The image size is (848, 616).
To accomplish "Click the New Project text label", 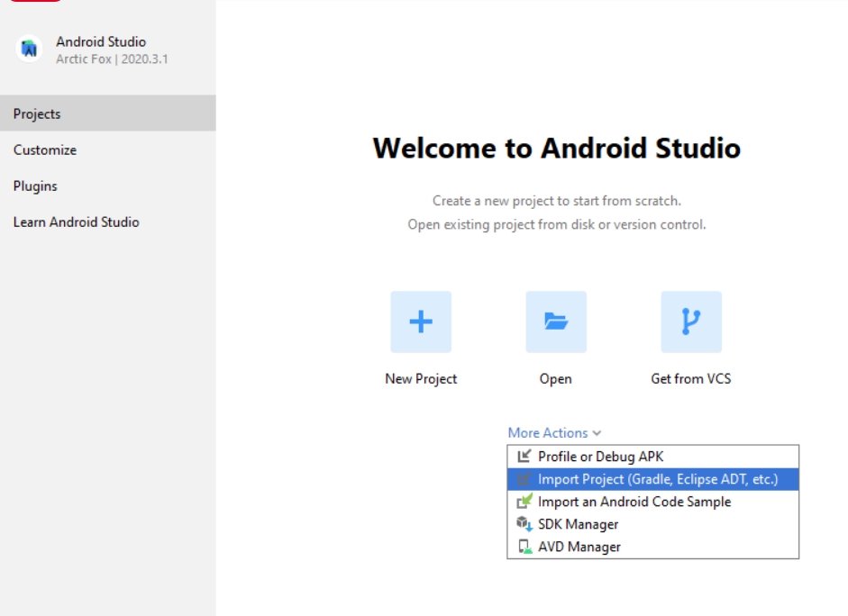I will [421, 379].
